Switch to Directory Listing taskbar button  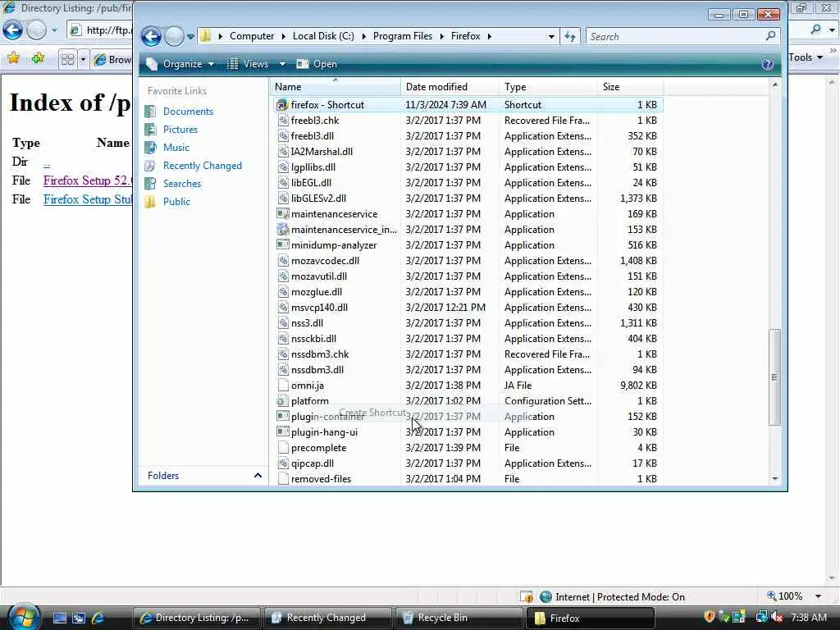(196, 618)
